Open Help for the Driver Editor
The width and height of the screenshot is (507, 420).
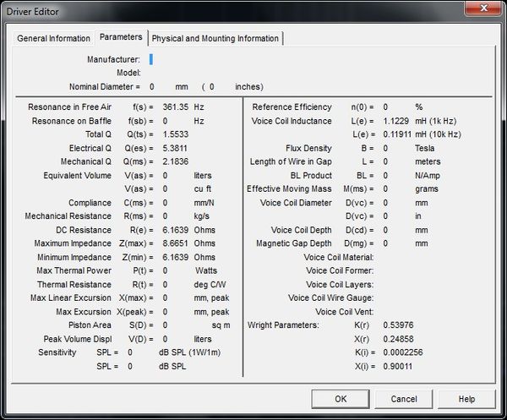coord(466,399)
